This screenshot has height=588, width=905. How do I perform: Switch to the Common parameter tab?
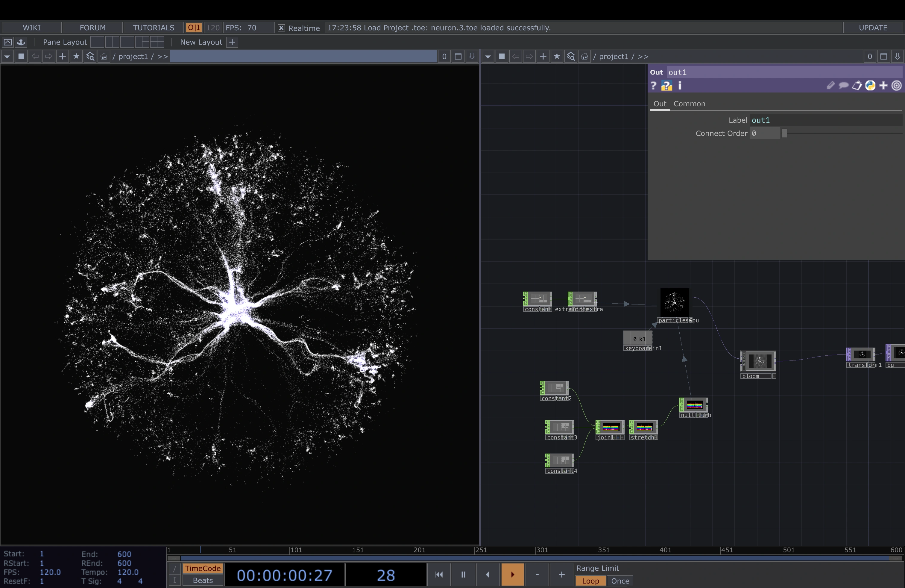[689, 104]
